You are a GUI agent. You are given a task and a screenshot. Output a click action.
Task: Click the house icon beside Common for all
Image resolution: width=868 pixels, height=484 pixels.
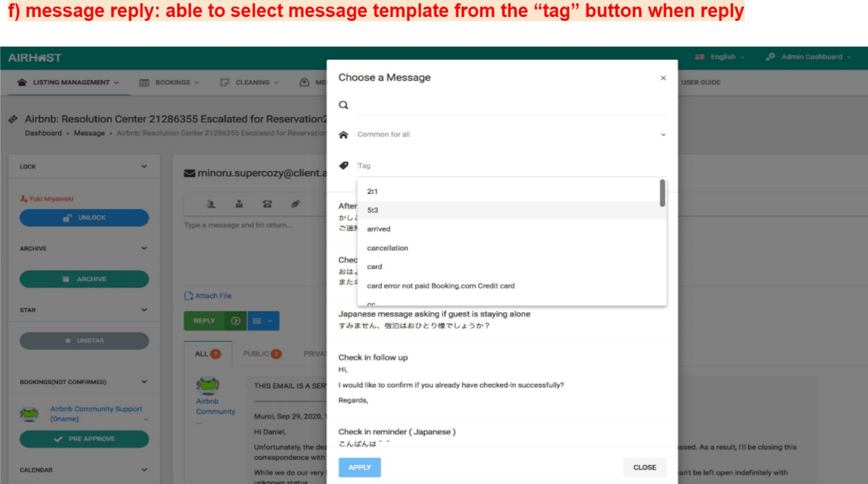(343, 134)
